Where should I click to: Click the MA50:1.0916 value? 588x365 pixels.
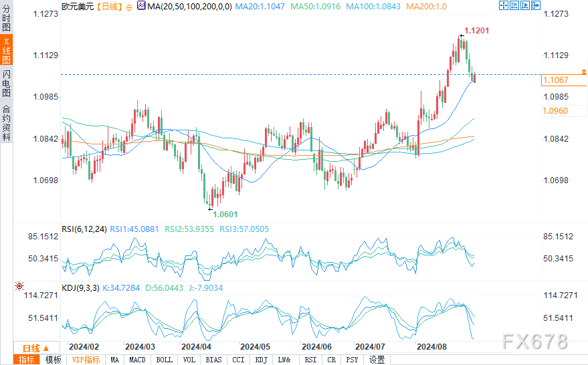[x=316, y=7]
